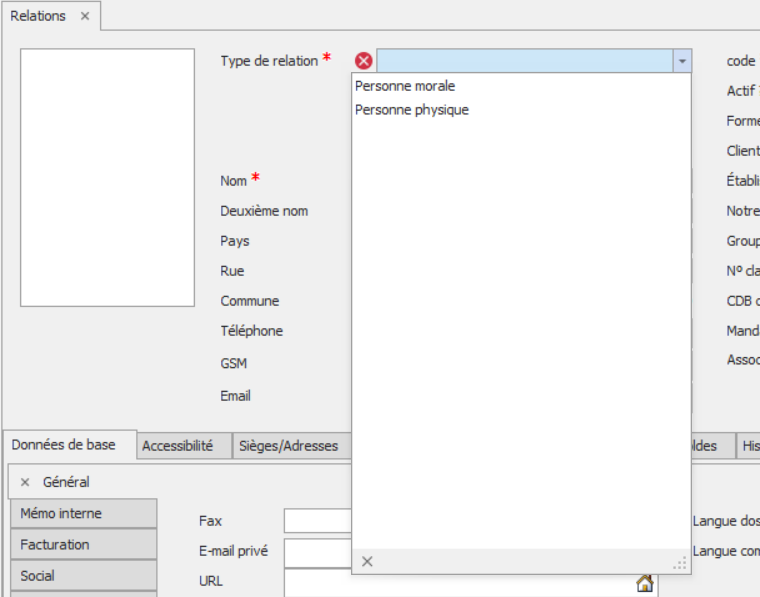Click the URL input field
The width and height of the screenshot is (760, 597).
(x=471, y=583)
